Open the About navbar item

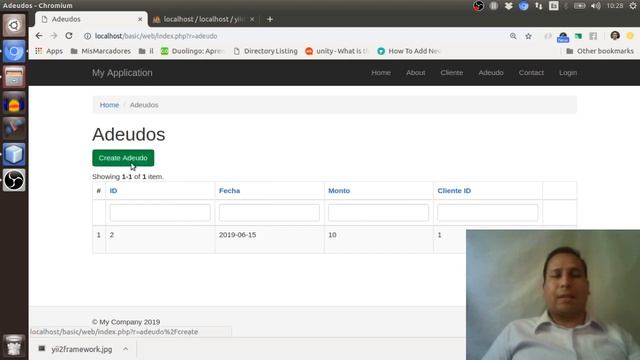click(x=416, y=73)
